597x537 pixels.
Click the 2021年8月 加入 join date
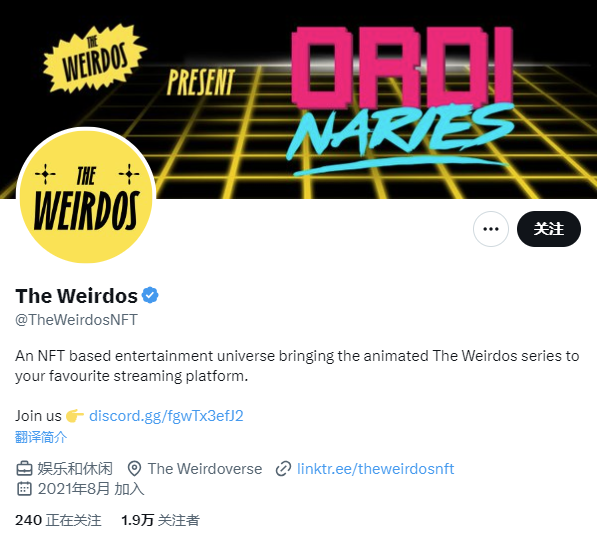91,489
